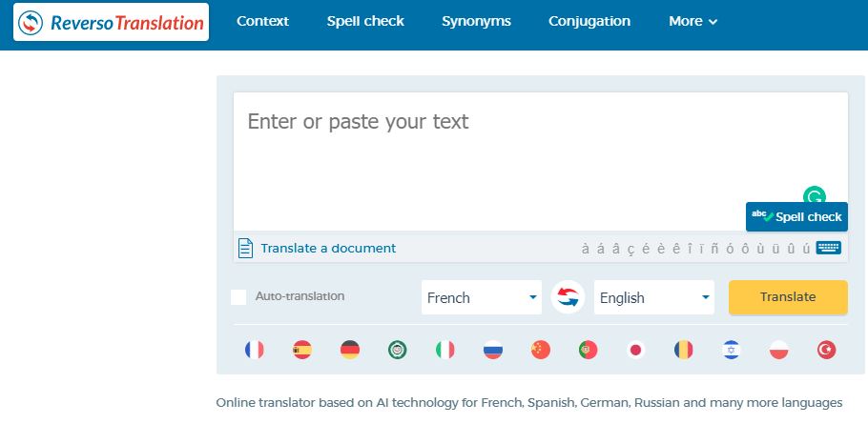The image size is (868, 424).
Task: Go to the Conjugation tab
Action: coord(589,21)
